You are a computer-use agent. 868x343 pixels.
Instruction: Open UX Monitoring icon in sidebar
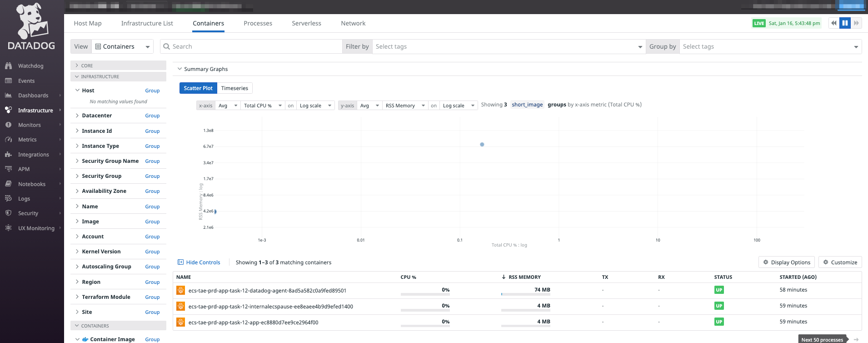[x=8, y=228]
